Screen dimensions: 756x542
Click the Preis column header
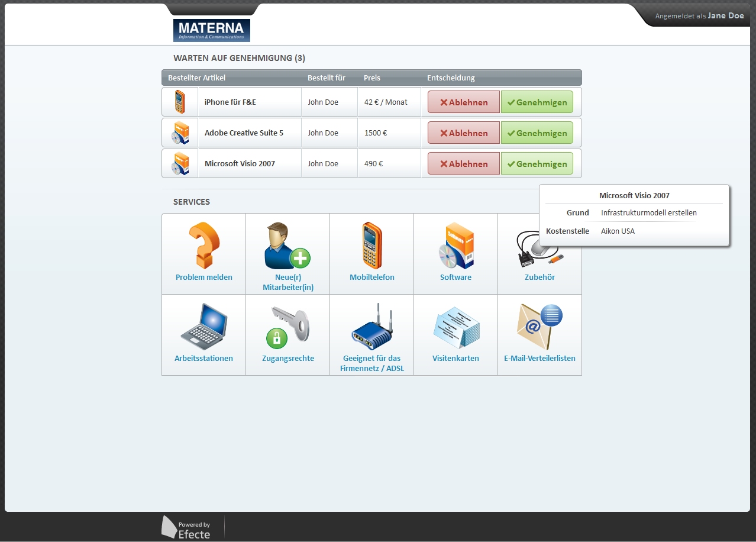click(372, 78)
